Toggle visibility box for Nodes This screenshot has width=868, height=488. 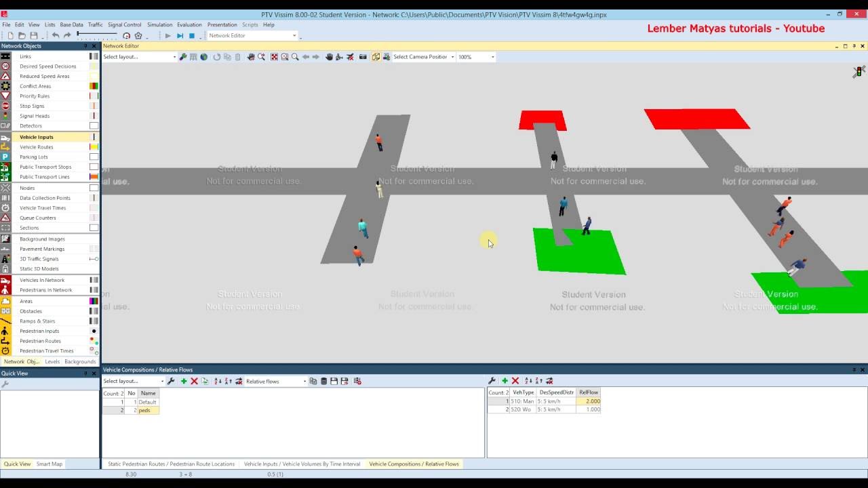pos(94,188)
